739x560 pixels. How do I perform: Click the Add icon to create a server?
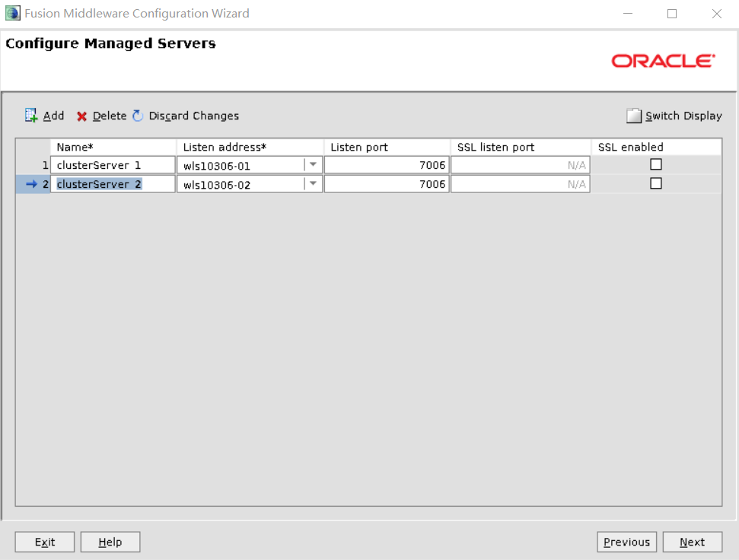pyautogui.click(x=32, y=116)
